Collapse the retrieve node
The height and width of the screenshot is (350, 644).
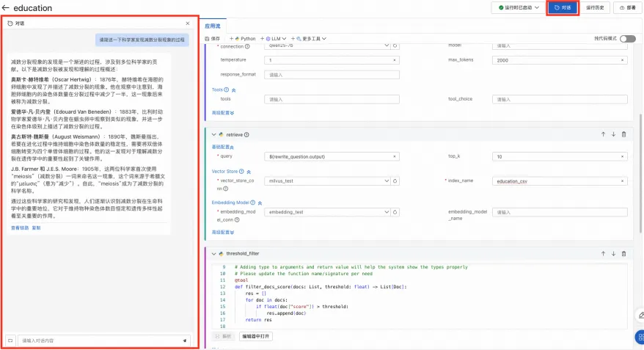click(x=214, y=135)
